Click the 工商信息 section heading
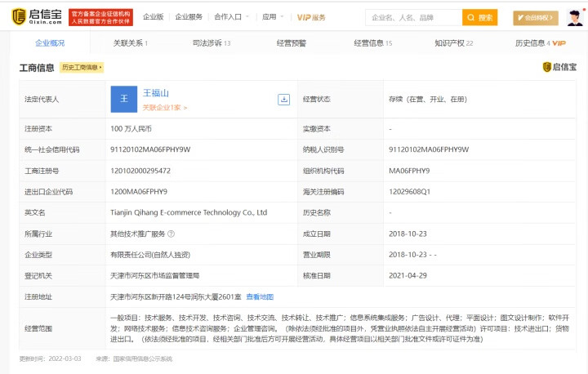 [37, 68]
